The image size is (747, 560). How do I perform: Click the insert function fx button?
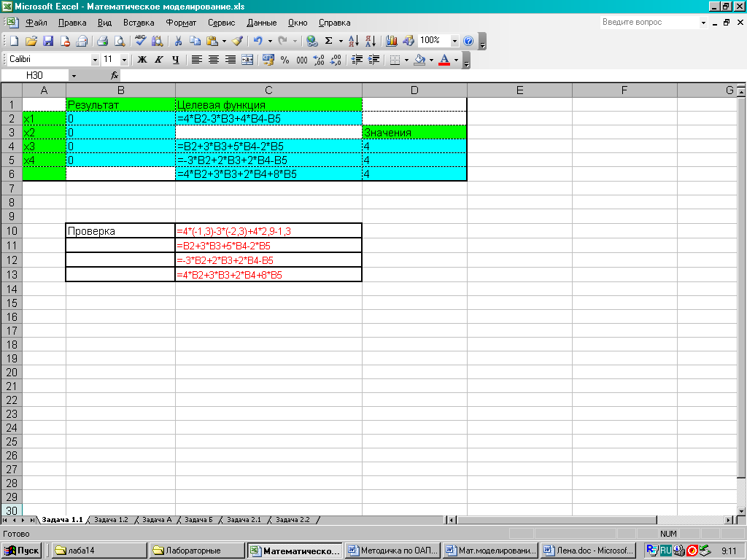[115, 75]
